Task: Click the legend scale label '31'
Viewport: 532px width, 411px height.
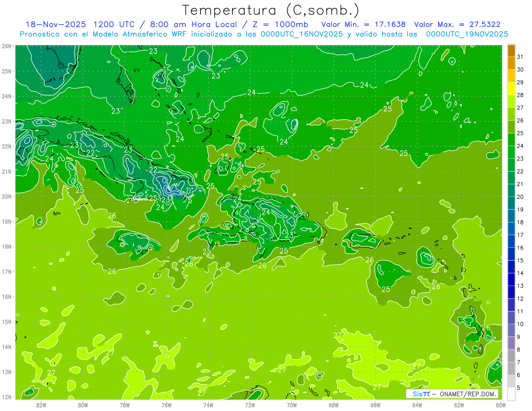Action: click(x=520, y=57)
